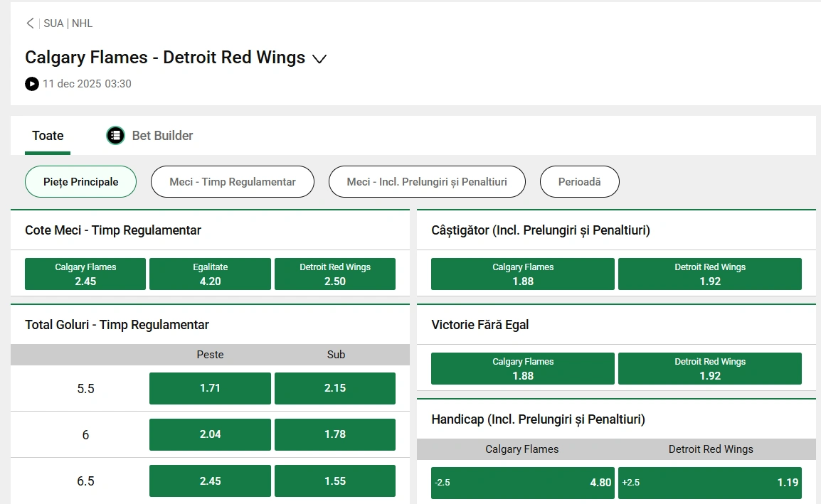This screenshot has width=821, height=504.
Task: Select the Bet Builder grid icon
Action: tap(115, 135)
